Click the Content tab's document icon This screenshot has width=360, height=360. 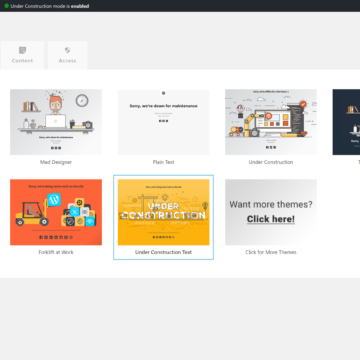coord(22,50)
